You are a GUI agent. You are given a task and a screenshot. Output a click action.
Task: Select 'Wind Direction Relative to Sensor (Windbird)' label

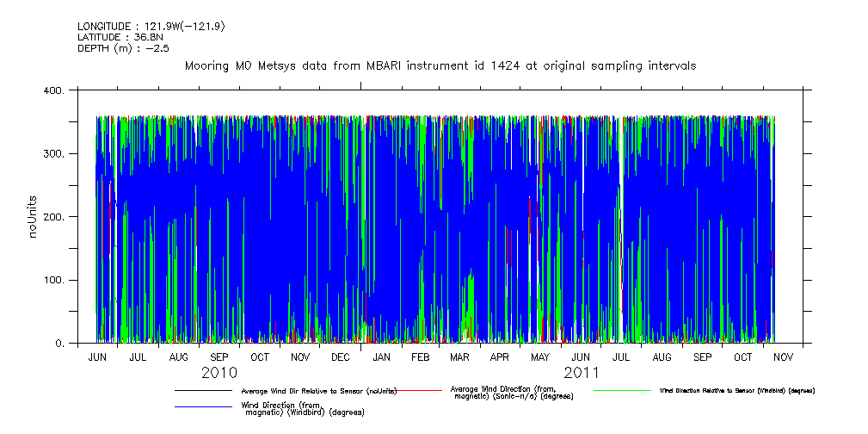736,391
